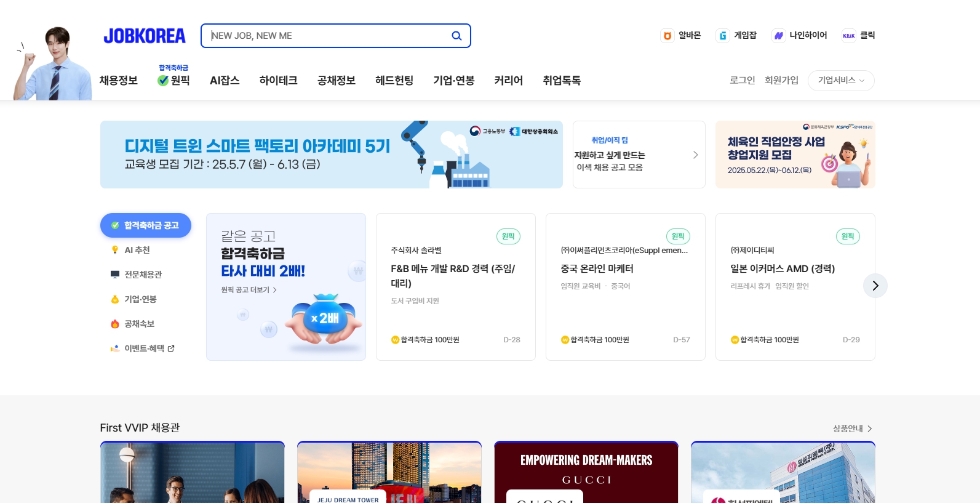Image resolution: width=980 pixels, height=503 pixels.
Task: Click the D-28 deadline text
Action: (x=512, y=340)
